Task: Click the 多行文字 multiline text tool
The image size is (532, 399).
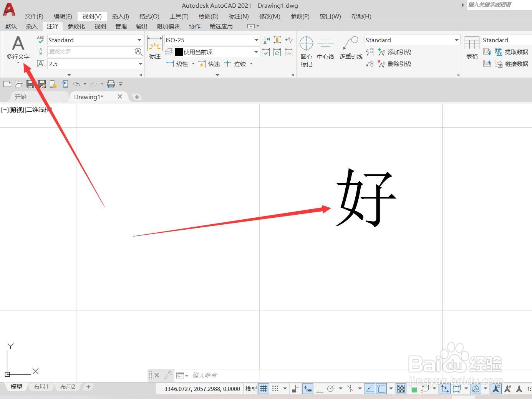Action: 18,47
